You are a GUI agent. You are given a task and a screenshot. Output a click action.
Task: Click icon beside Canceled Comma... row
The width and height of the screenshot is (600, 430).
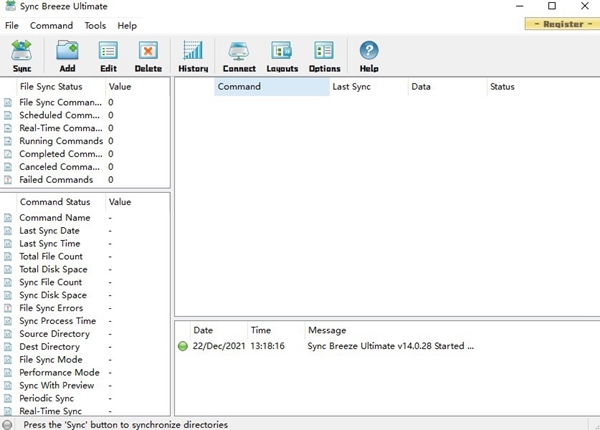[8, 167]
